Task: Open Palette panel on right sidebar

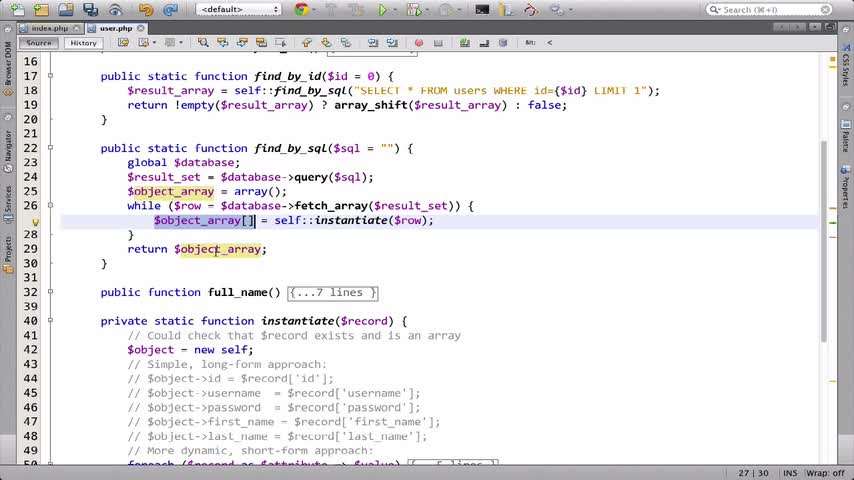Action: pyautogui.click(x=845, y=136)
